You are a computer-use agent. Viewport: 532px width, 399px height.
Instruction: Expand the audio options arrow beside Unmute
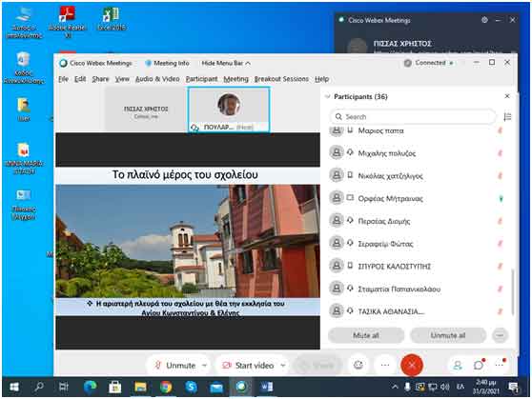point(204,365)
